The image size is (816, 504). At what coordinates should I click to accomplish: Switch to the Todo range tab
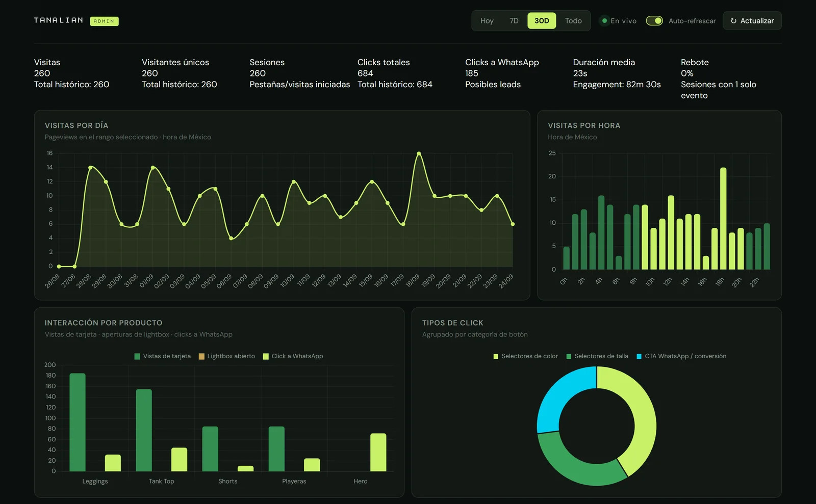click(x=573, y=21)
